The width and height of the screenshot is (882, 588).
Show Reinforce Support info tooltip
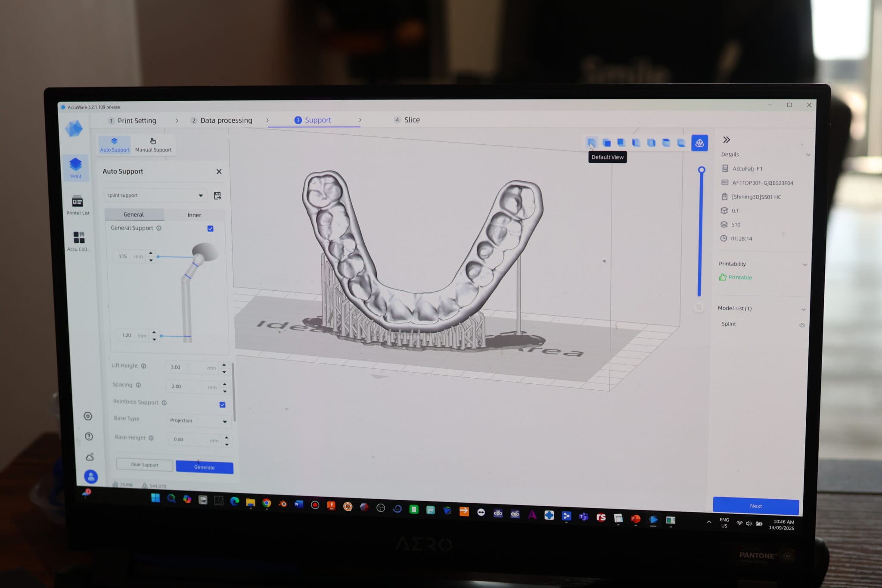pyautogui.click(x=164, y=403)
